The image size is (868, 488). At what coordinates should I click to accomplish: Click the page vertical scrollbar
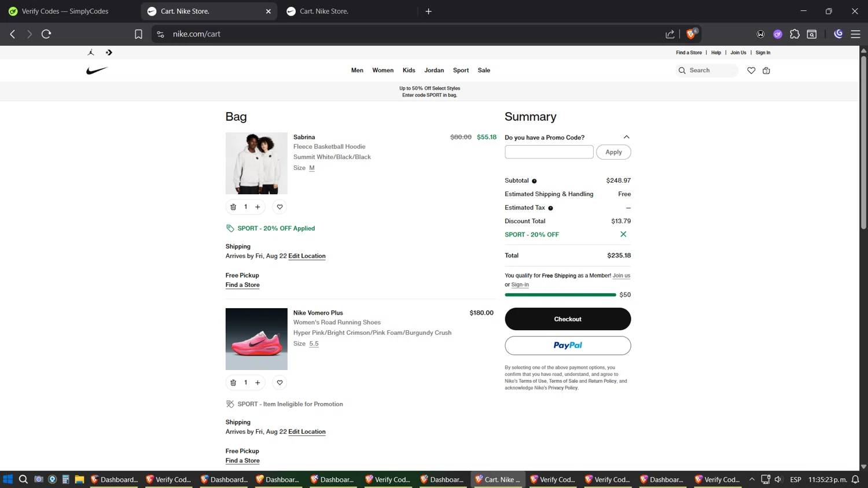(x=863, y=142)
